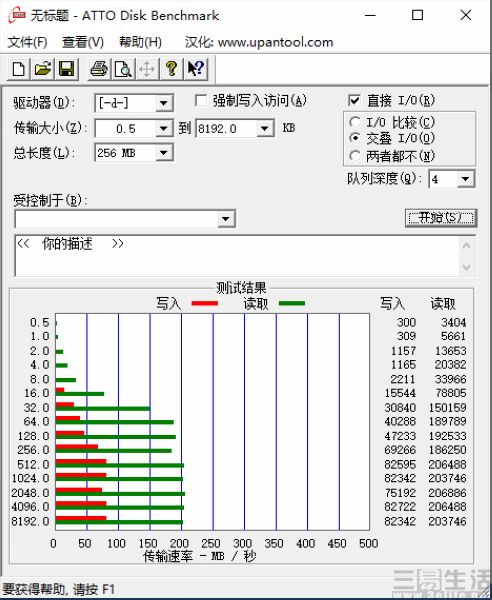Enable the 强制写入访问 checkbox
492x600 pixels.
tap(201, 101)
